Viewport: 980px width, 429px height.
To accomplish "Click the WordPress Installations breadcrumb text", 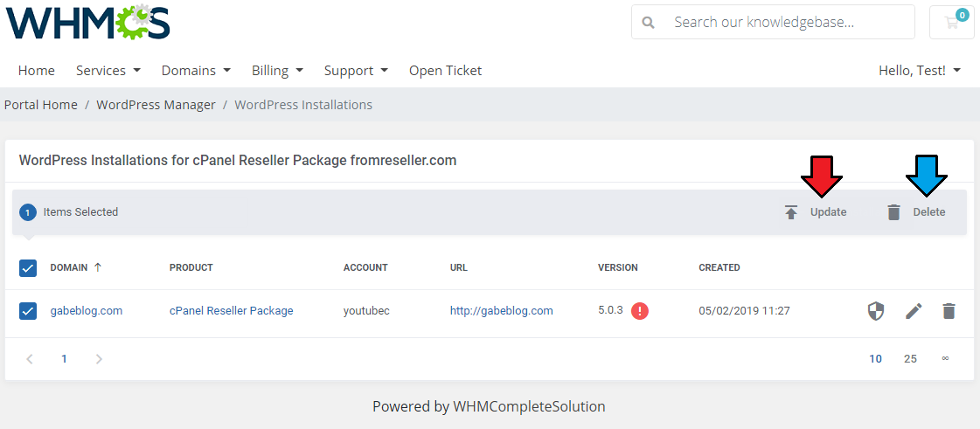I will point(303,105).
